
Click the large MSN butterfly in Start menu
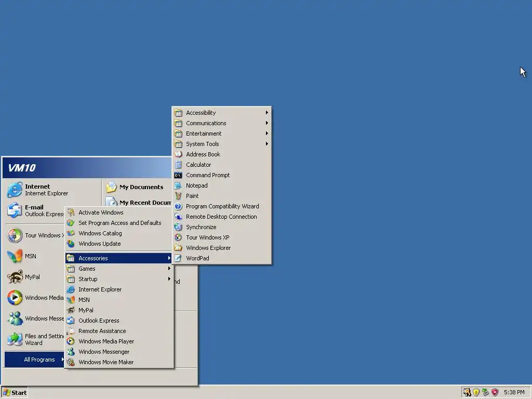pos(15,256)
